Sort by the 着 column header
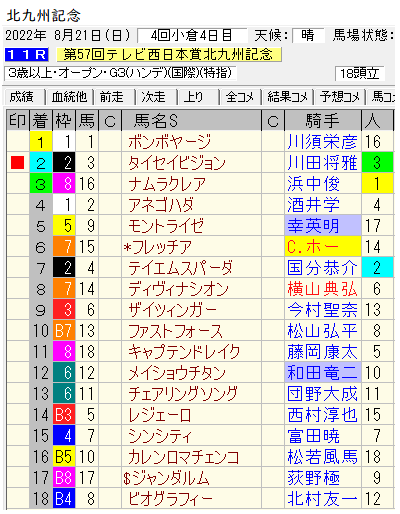This screenshot has height=514, width=400. click(41, 121)
